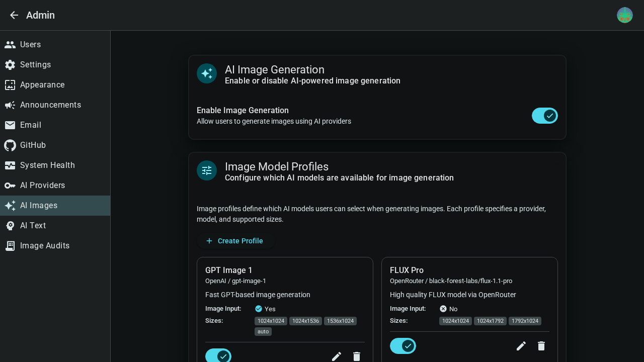Click 'OpenRouter / black-forest-labs/flux-1.1-pro' text
This screenshot has width=644, height=362.
[451, 281]
